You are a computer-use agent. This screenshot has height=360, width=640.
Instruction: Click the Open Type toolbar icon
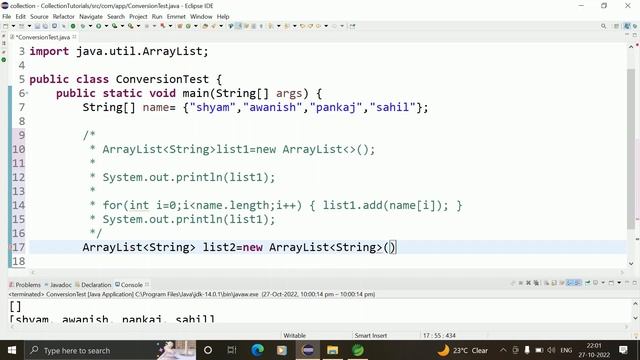click(x=206, y=26)
